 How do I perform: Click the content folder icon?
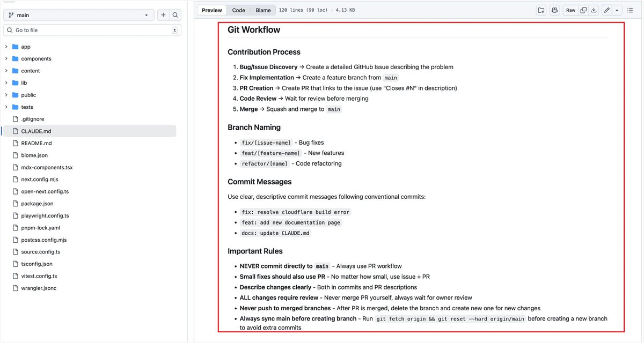[15, 71]
